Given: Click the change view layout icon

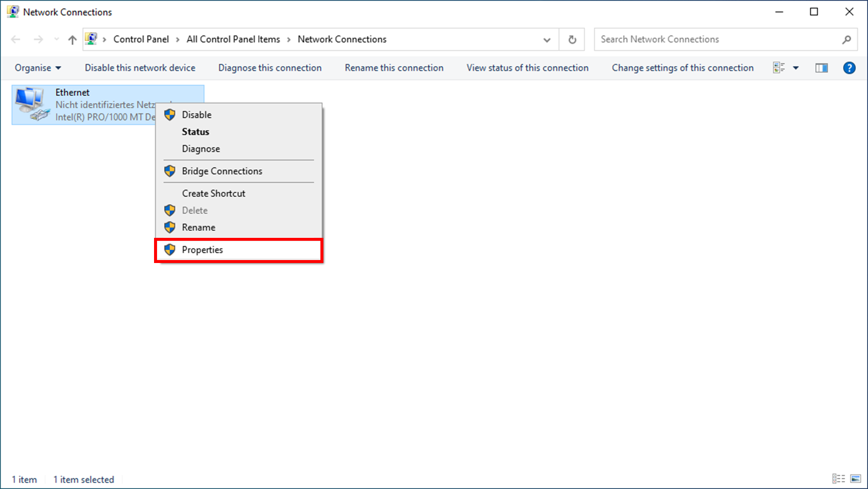Looking at the screenshot, I should [779, 68].
